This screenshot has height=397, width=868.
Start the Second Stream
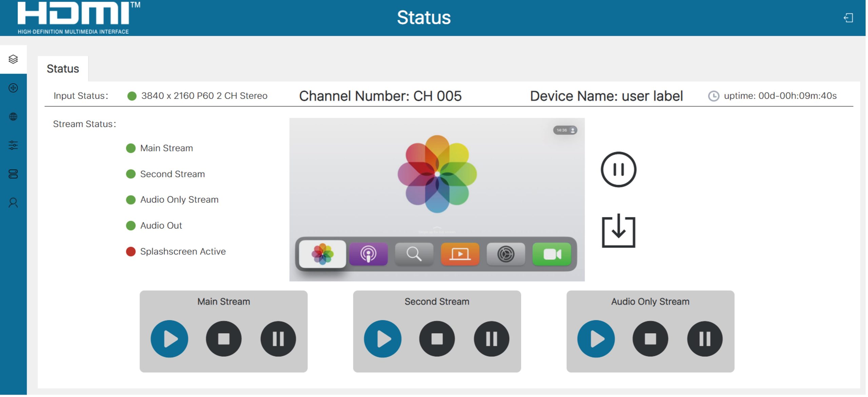(x=383, y=339)
